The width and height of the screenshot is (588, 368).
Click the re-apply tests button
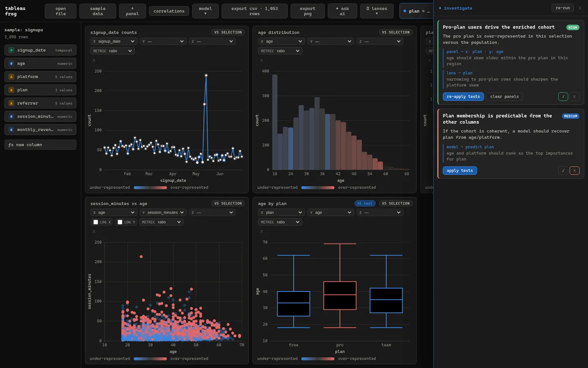pyautogui.click(x=463, y=97)
